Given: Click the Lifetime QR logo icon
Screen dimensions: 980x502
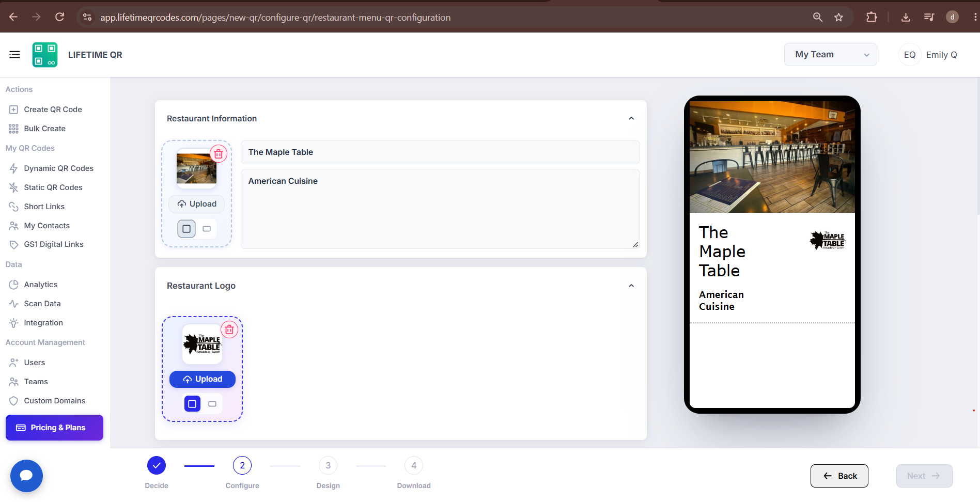Looking at the screenshot, I should click(x=45, y=55).
